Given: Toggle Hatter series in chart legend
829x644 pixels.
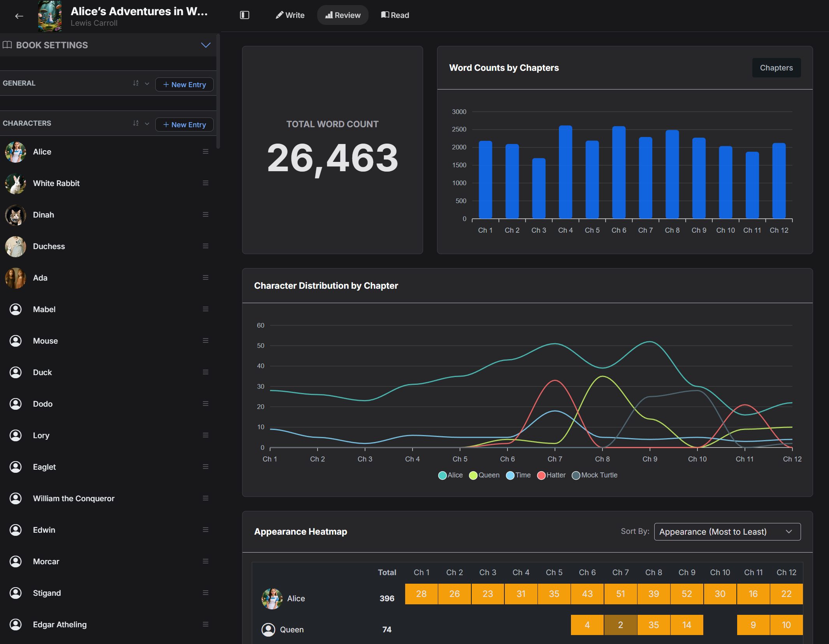Looking at the screenshot, I should (x=551, y=475).
